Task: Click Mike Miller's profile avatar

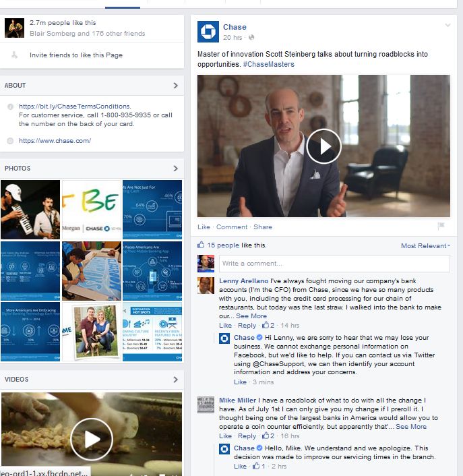Action: [x=206, y=405]
